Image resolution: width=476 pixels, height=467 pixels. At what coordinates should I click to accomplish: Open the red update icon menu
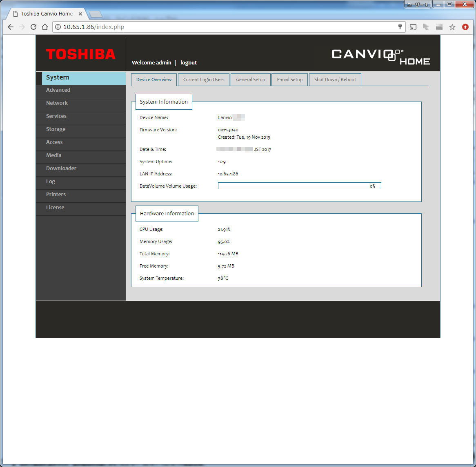coord(465,27)
